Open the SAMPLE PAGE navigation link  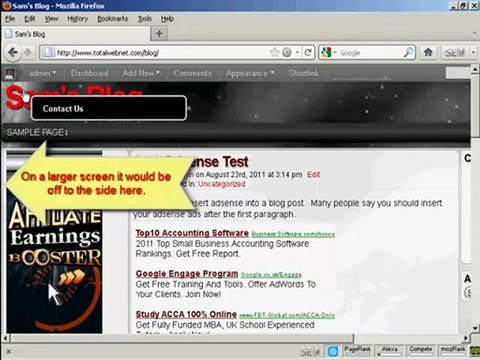click(x=36, y=132)
